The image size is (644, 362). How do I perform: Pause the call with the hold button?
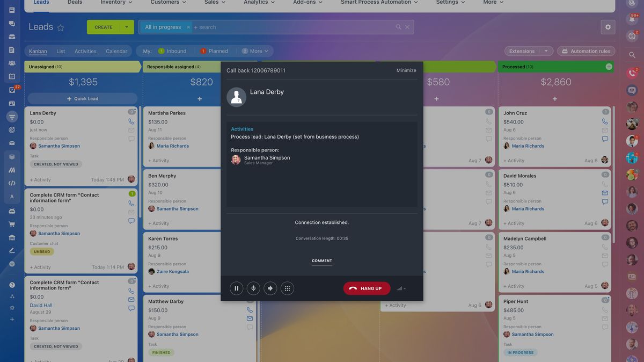236,288
